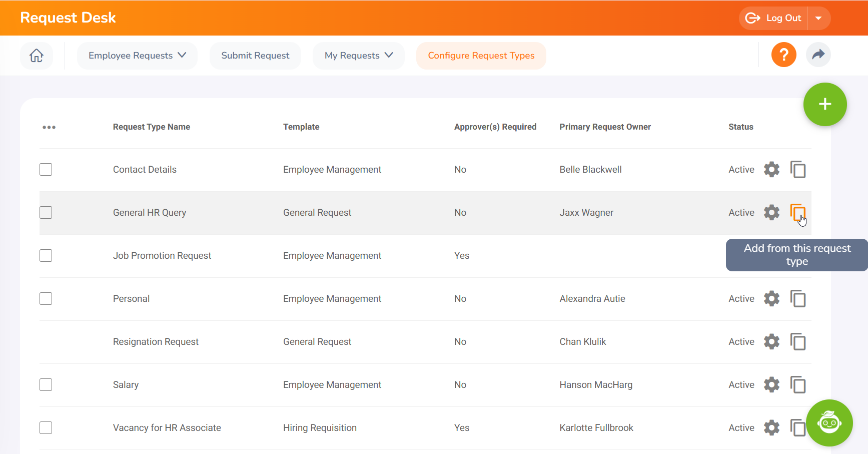
Task: Tick the Vacancy for HR Associate checkbox
Action: coord(46,428)
